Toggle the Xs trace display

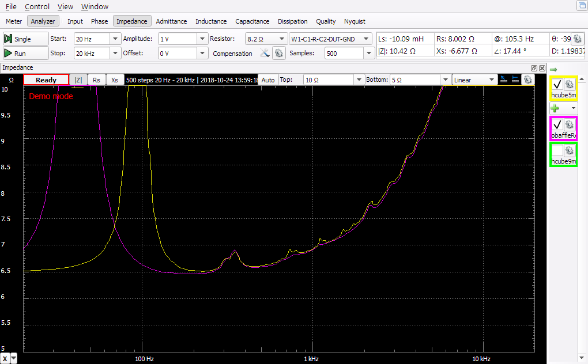115,80
